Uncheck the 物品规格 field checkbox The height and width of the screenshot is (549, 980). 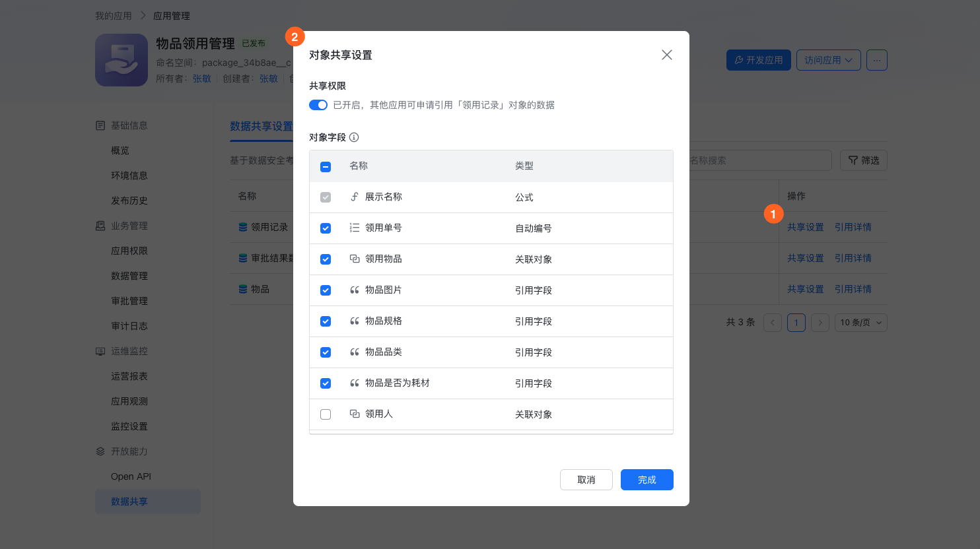[x=326, y=321]
